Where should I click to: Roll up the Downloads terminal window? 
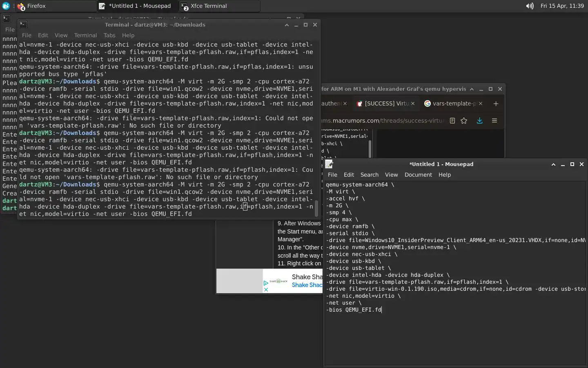coord(287,25)
